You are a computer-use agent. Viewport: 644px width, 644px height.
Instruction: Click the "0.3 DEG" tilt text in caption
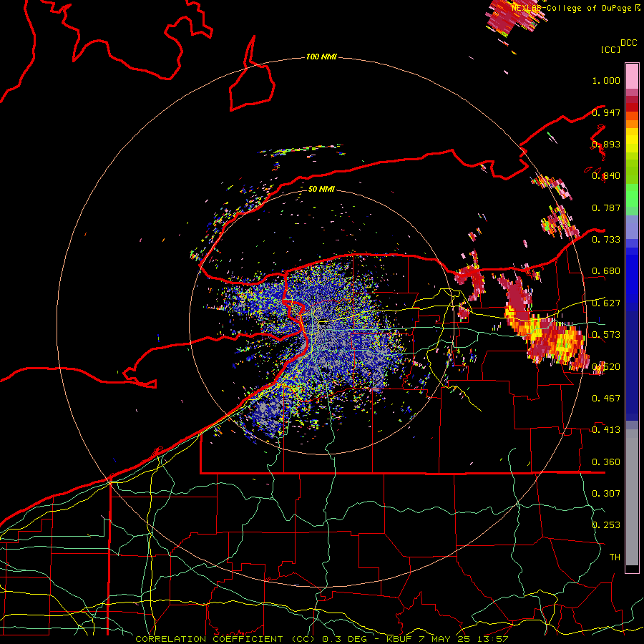click(x=344, y=639)
